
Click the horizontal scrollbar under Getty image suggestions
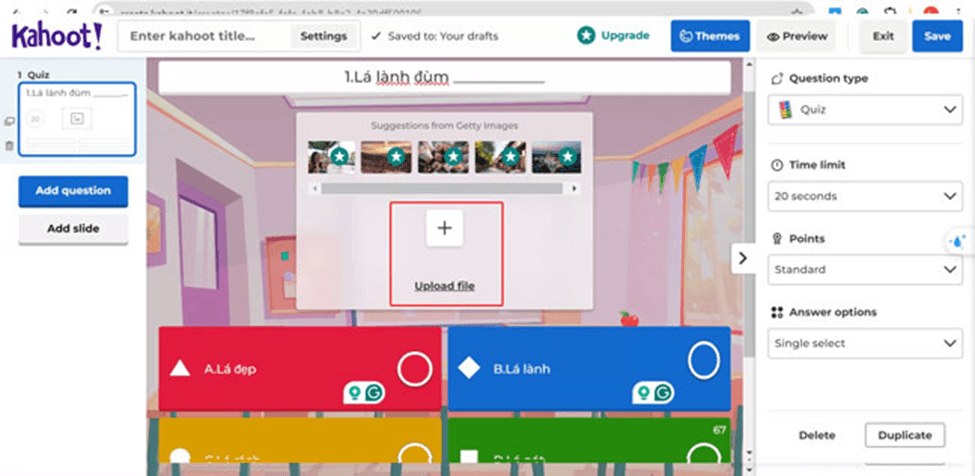(x=444, y=188)
